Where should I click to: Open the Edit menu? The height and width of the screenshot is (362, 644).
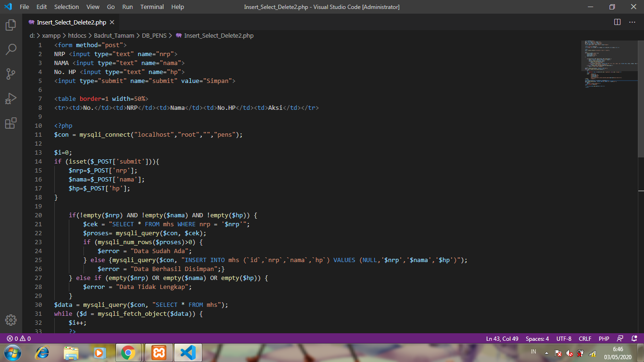coord(41,7)
